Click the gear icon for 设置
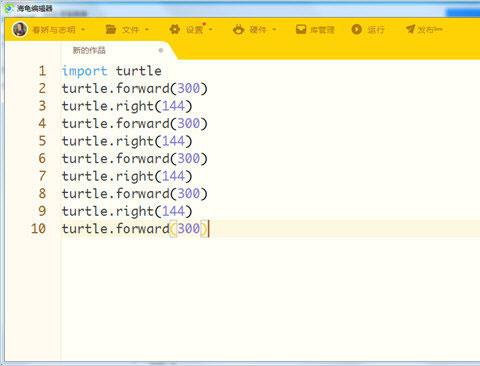Image resolution: width=480 pixels, height=366 pixels. 174,29
